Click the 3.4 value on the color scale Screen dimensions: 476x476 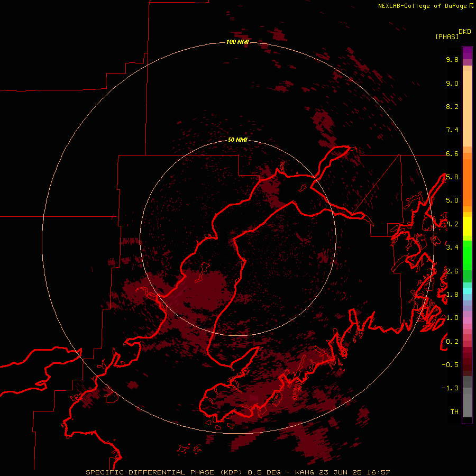click(452, 248)
